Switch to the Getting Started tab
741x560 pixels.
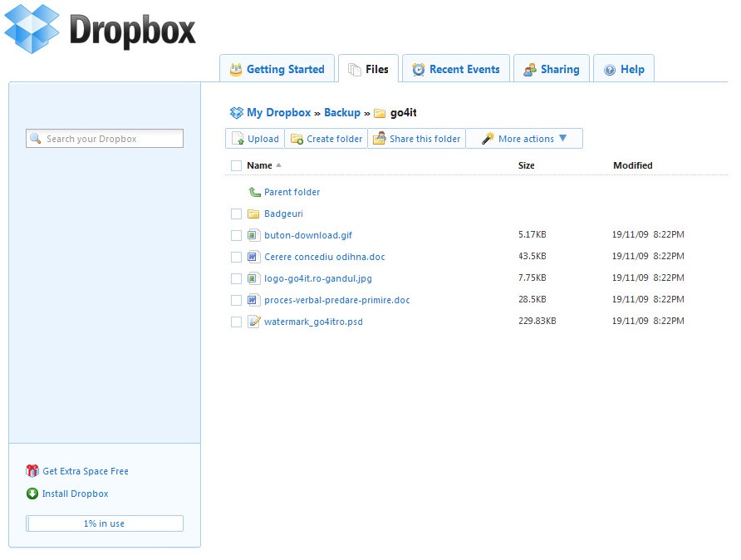click(x=277, y=68)
